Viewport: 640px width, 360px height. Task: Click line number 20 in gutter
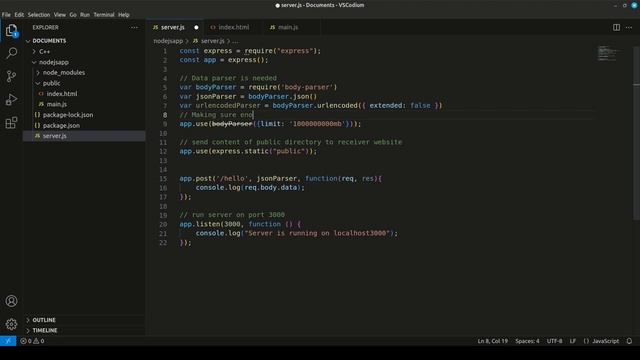coord(163,224)
